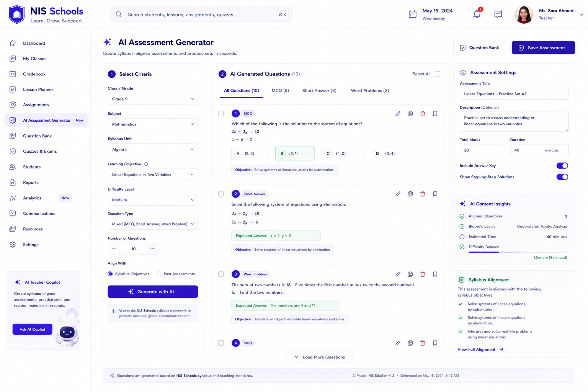Click the notification bell icon

click(x=477, y=14)
